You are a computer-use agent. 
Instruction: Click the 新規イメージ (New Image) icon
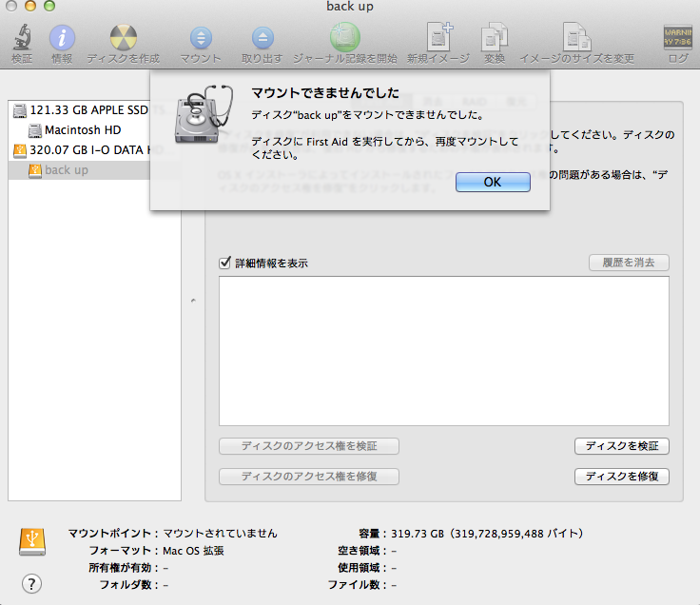tap(439, 36)
